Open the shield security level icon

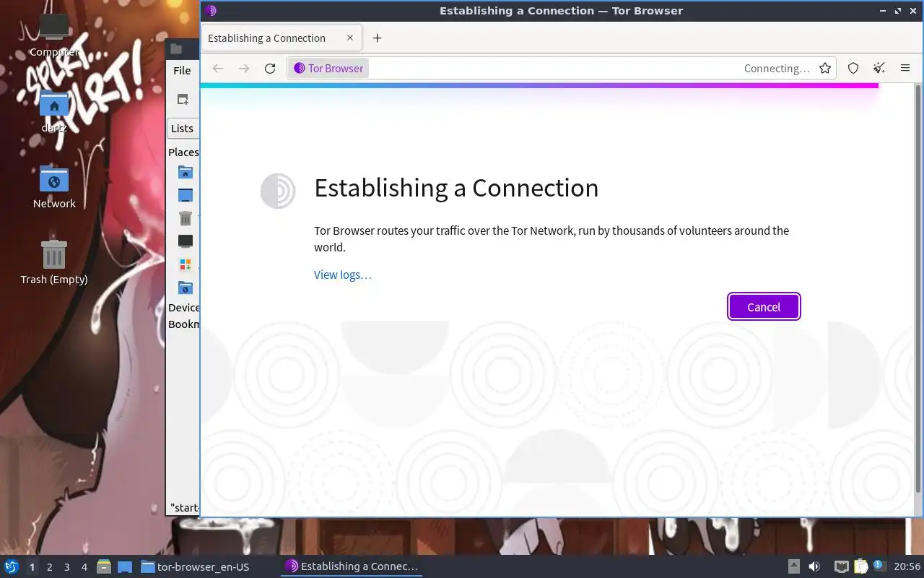[x=853, y=68]
